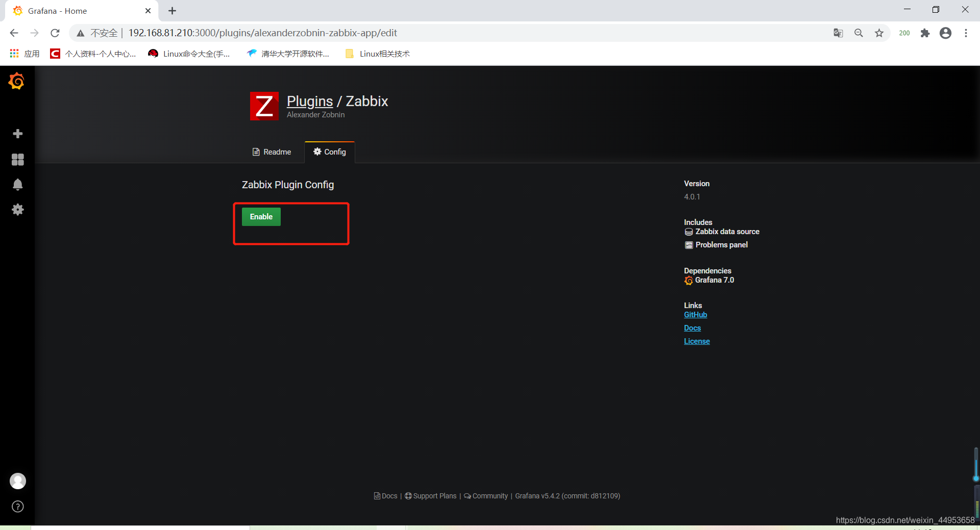Open the Chrome three-dot menu
The width and height of the screenshot is (980, 530).
pos(966,33)
